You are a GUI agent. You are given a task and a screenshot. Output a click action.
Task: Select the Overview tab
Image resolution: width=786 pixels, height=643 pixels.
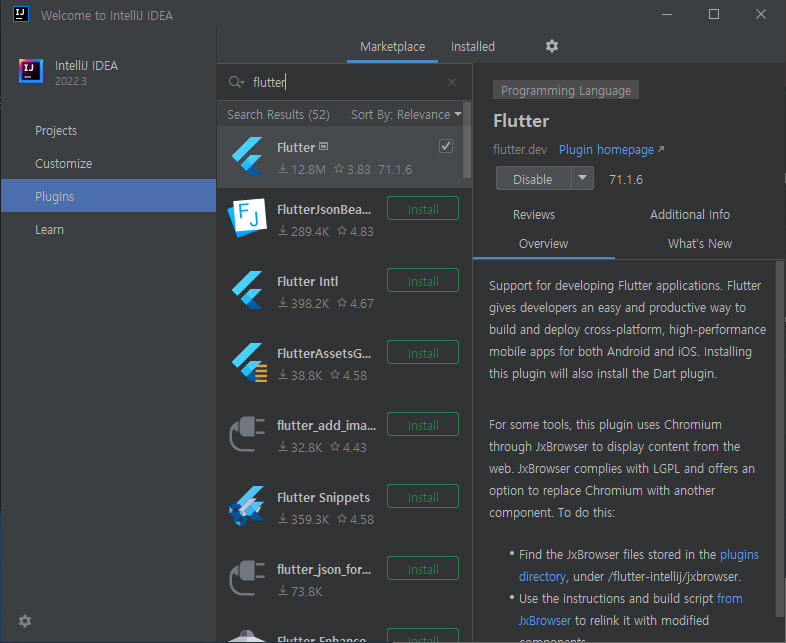543,244
